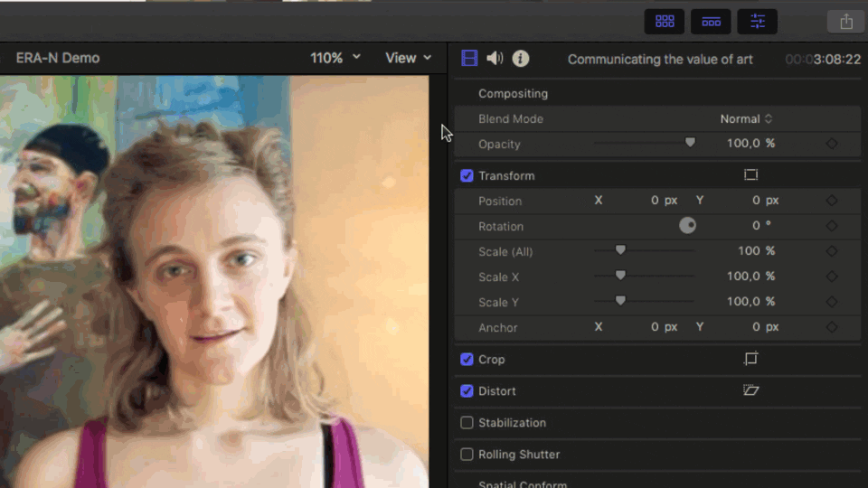This screenshot has height=488, width=868.
Task: Click the Position X value field
Action: pos(665,201)
